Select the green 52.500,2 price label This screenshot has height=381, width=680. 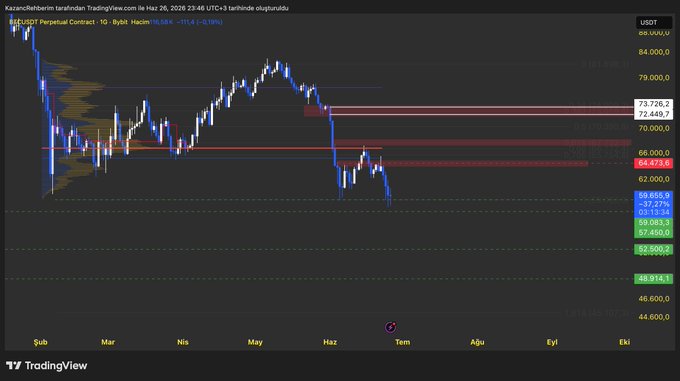coord(653,249)
